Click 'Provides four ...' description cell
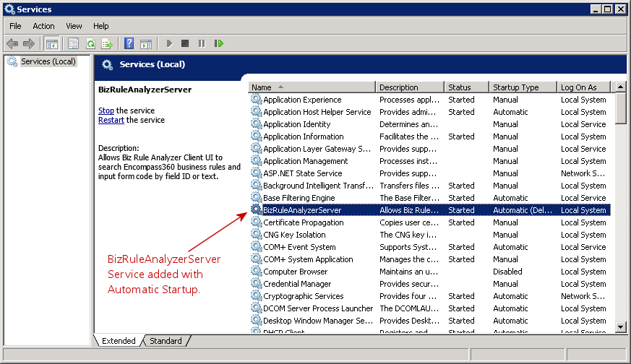The width and height of the screenshot is (631, 364). point(408,296)
